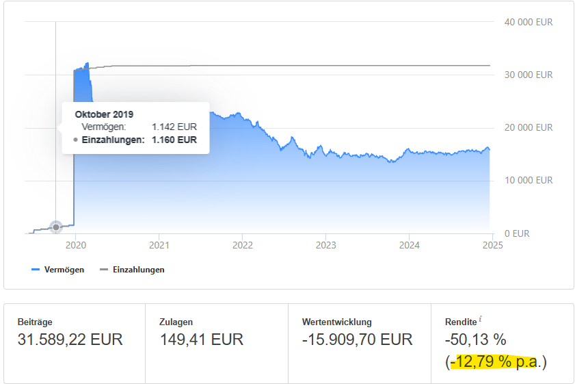The width and height of the screenshot is (588, 384).
Task: Click the Beiträge amount 31.589,22 EUR
Action: pyautogui.click(x=70, y=340)
